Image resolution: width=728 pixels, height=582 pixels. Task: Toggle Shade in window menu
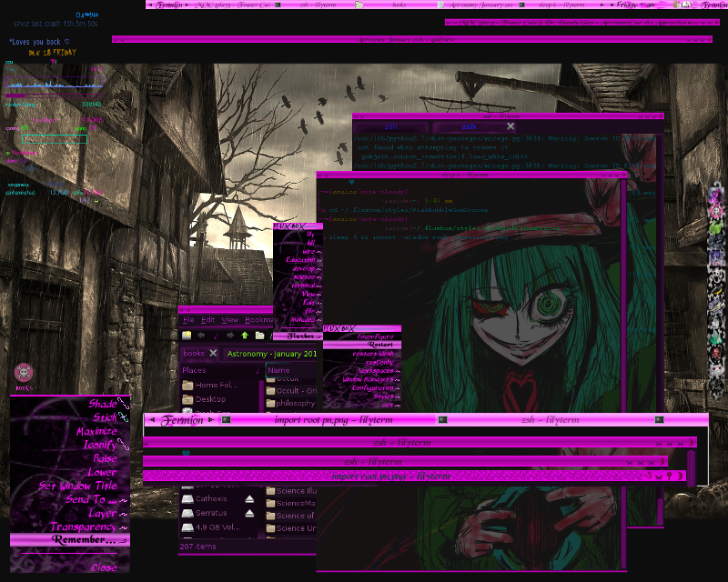[70, 404]
